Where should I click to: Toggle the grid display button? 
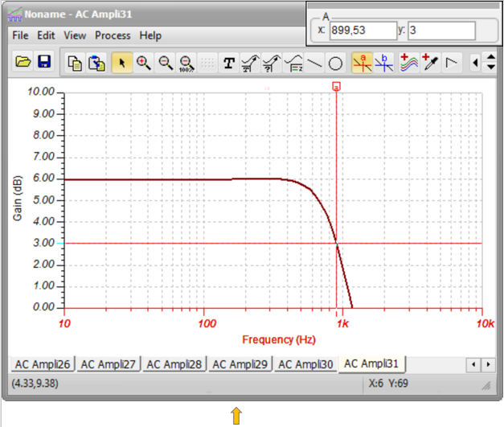tap(207, 62)
